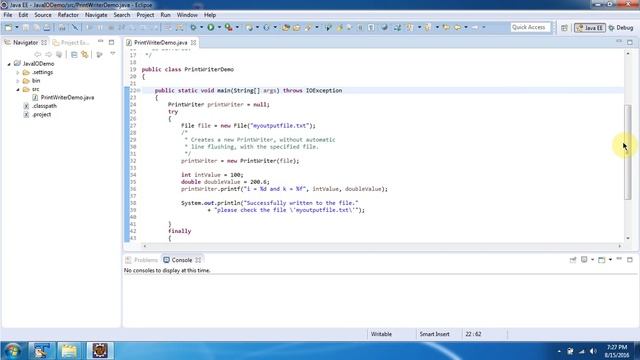Image resolution: width=640 pixels, height=360 pixels.
Task: Open External Tools dropdown arrow
Action: click(238, 27)
